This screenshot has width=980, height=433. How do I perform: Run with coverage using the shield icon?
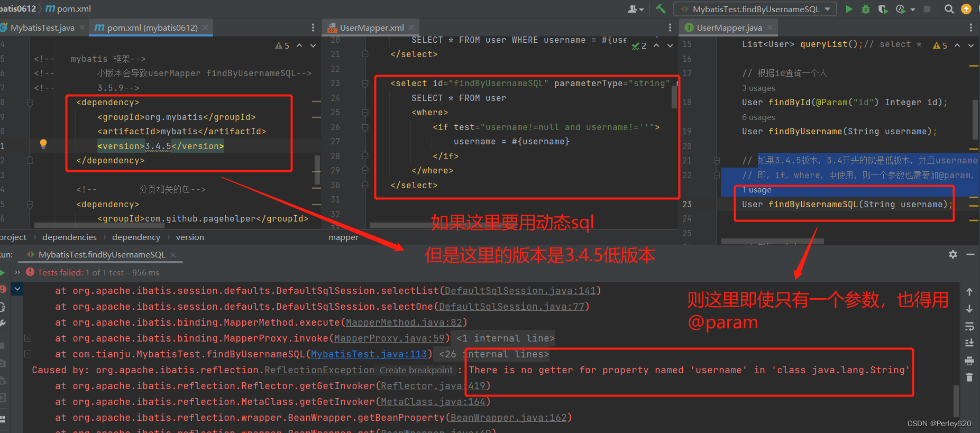pos(883,9)
